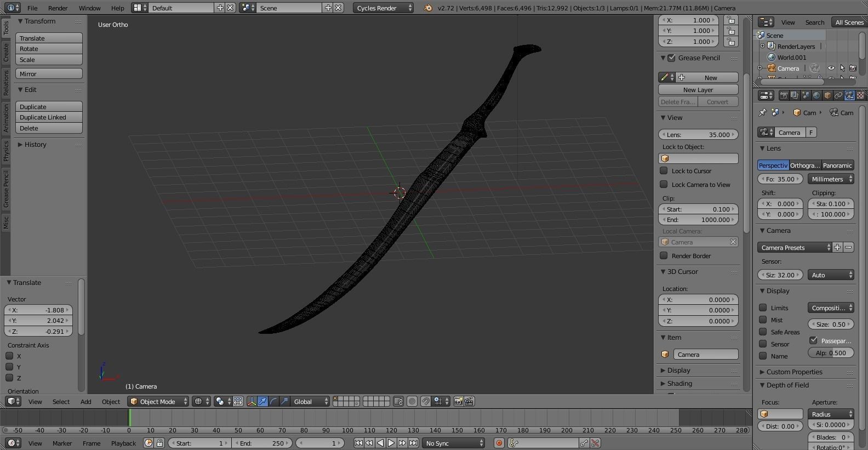Viewport: 868px width, 450px height.
Task: Click the Translate button
Action: pos(49,38)
